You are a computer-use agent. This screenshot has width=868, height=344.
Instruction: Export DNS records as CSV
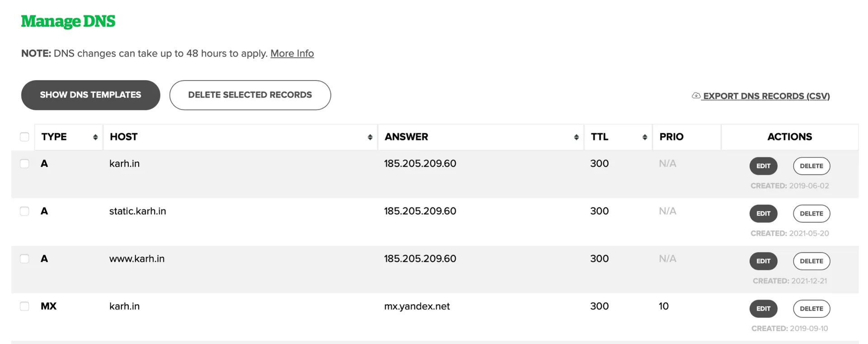[766, 96]
